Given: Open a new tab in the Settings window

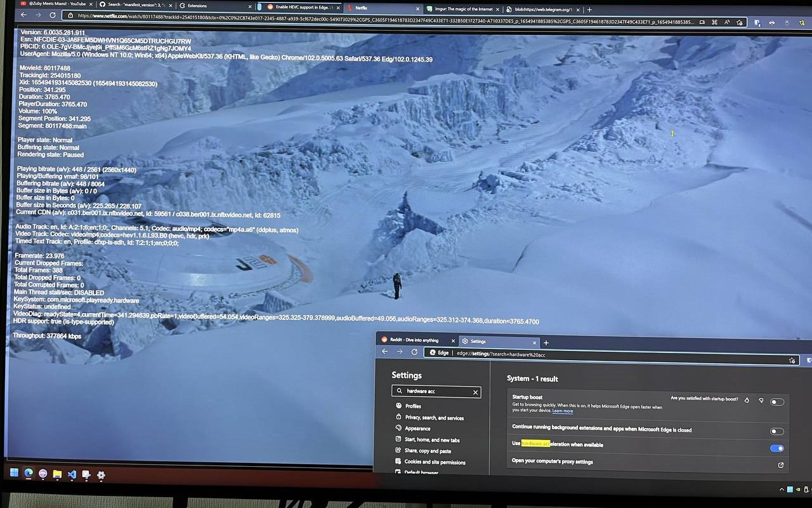Looking at the screenshot, I should [546, 343].
